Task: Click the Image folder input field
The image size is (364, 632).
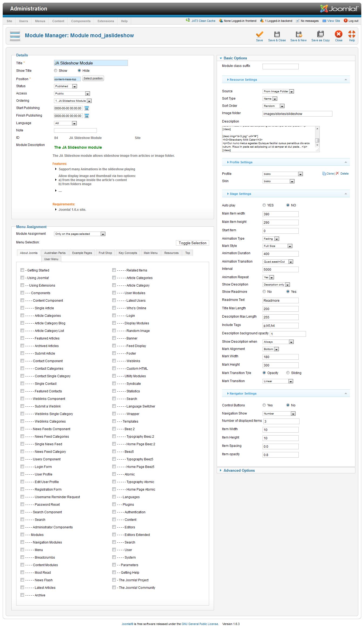Action: click(x=297, y=114)
